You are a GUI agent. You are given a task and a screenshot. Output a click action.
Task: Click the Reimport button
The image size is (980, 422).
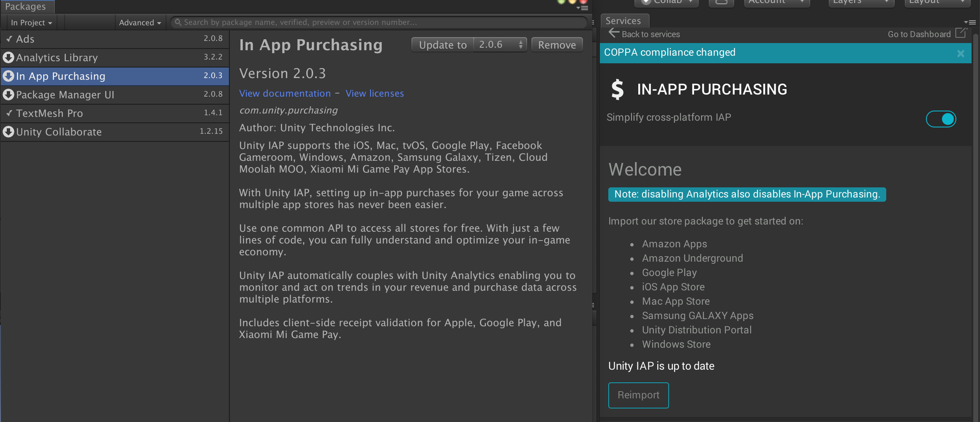pos(638,395)
